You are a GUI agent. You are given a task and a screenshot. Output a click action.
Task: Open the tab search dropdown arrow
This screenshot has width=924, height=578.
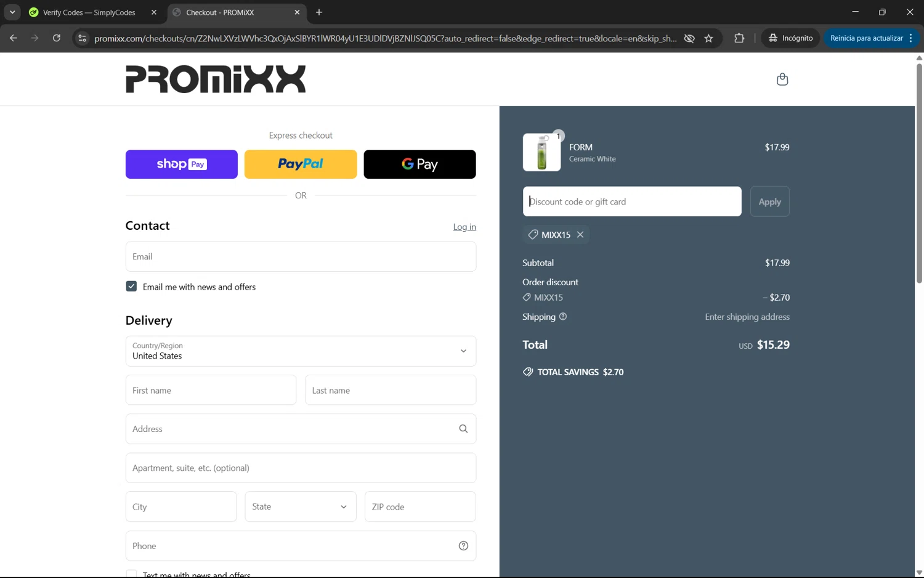coord(12,12)
